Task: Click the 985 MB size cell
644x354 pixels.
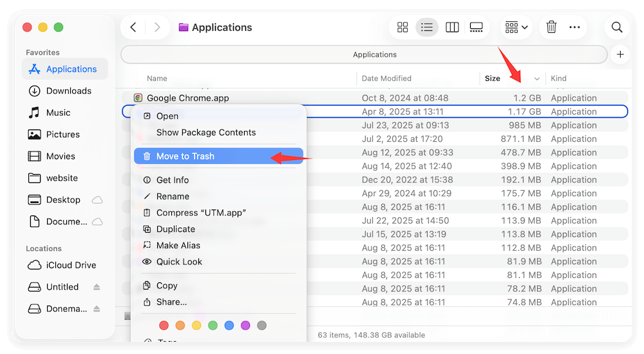Action: pyautogui.click(x=525, y=125)
